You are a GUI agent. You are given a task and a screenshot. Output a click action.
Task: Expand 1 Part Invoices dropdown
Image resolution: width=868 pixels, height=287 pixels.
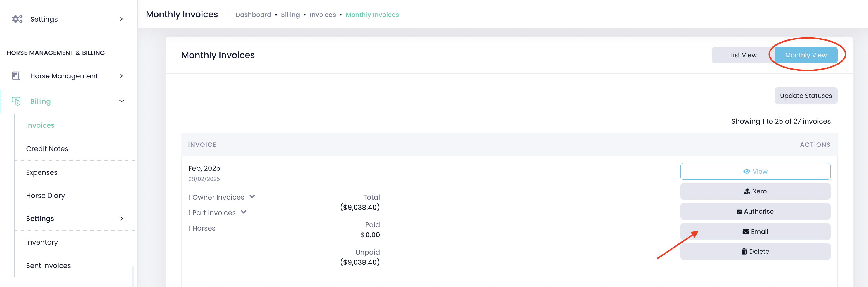(244, 212)
